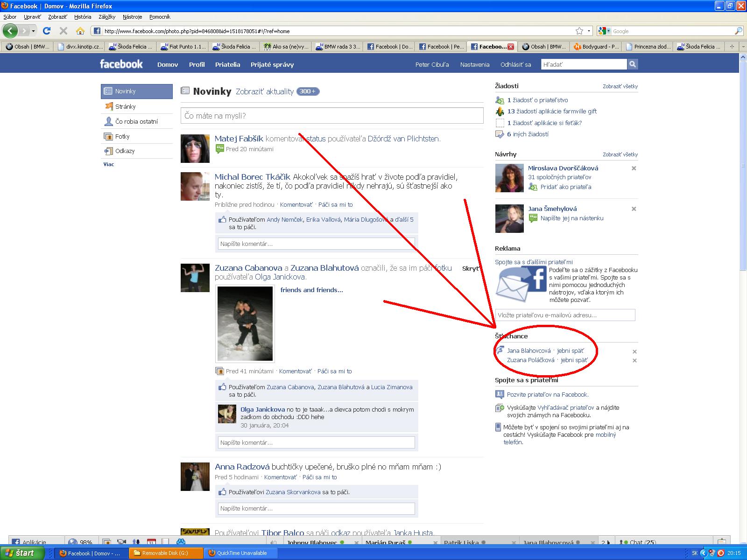Image resolution: width=747 pixels, height=560 pixels.
Task: Remove the Jana Blahovcová entry with its X
Action: [x=634, y=351]
